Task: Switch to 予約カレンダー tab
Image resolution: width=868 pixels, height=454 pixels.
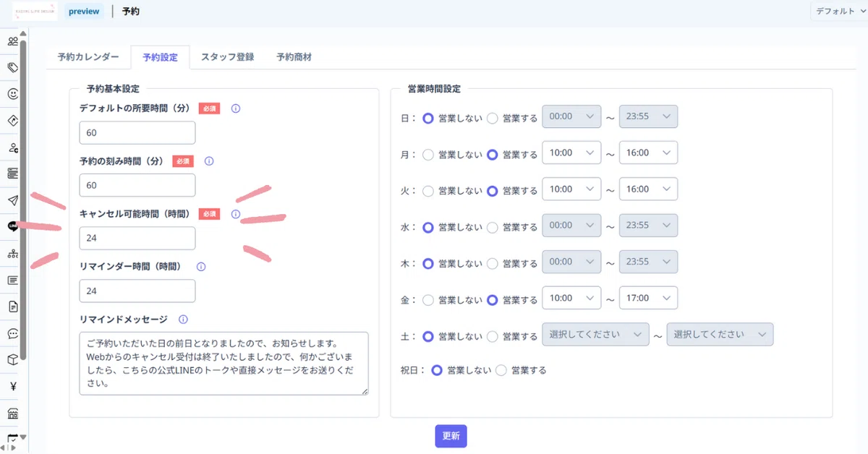Action: [88, 57]
